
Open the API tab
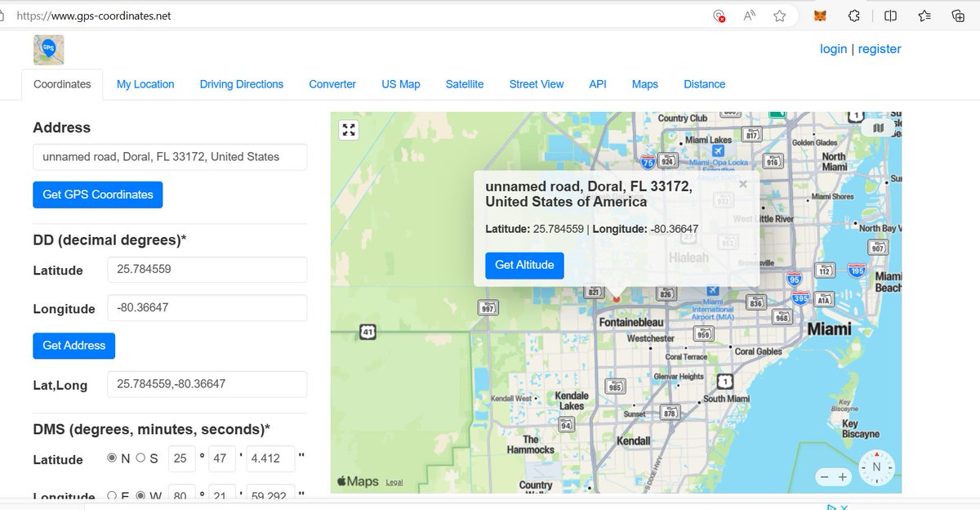tap(598, 84)
